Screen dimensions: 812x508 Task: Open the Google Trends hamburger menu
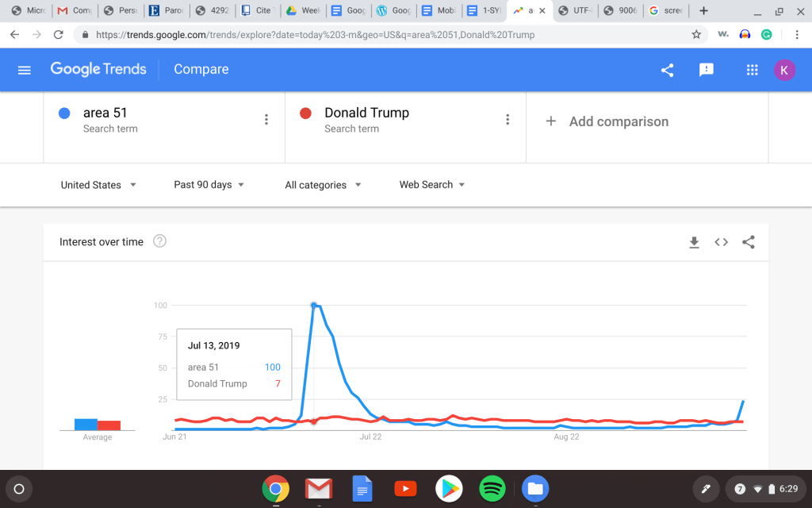(x=24, y=70)
